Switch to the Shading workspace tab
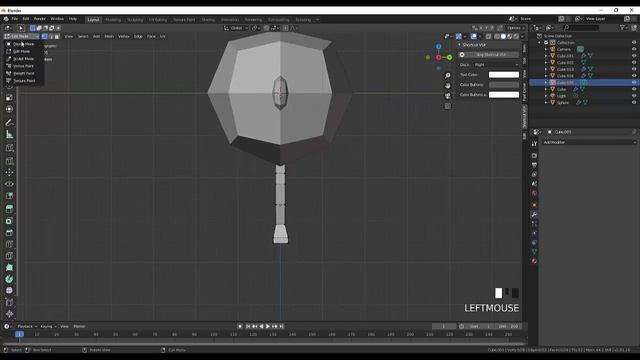The width and height of the screenshot is (640, 360). 208,20
